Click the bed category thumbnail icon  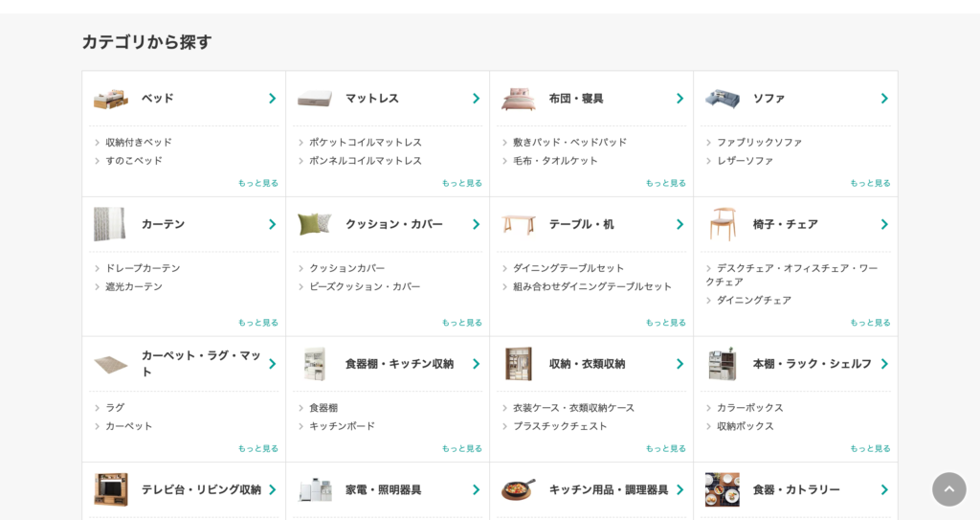pyautogui.click(x=110, y=99)
